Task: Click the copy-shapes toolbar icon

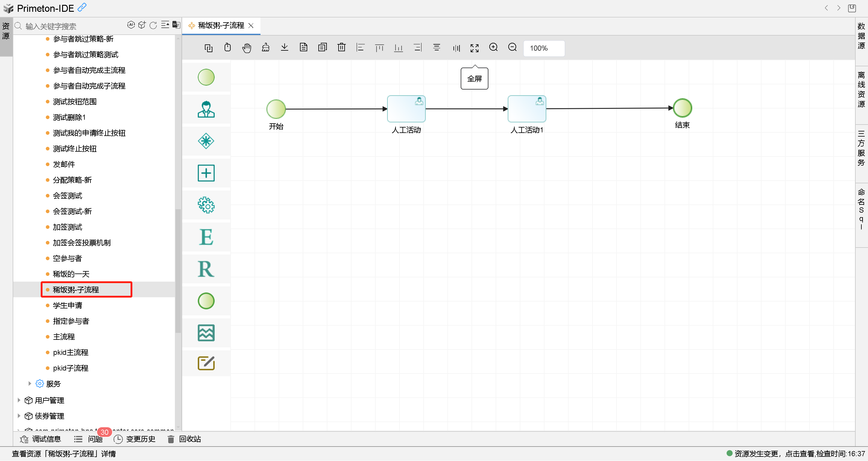Action: coord(209,48)
